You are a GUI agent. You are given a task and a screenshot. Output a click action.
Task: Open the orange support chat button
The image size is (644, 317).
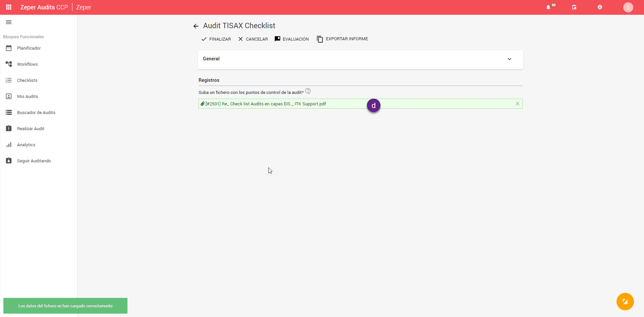tap(625, 302)
